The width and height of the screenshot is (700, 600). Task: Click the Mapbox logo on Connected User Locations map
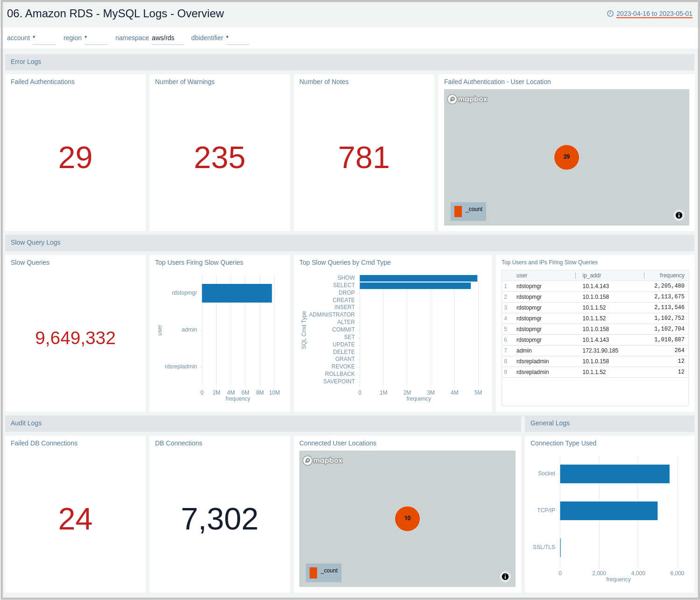coord(323,460)
